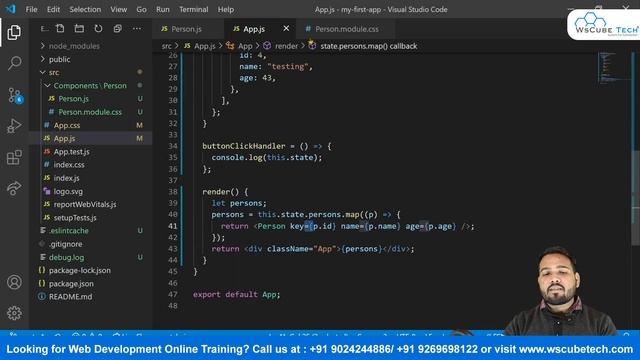Screen dimensions: 640x360
Task: Open the Run menu
Action: coord(162,9)
